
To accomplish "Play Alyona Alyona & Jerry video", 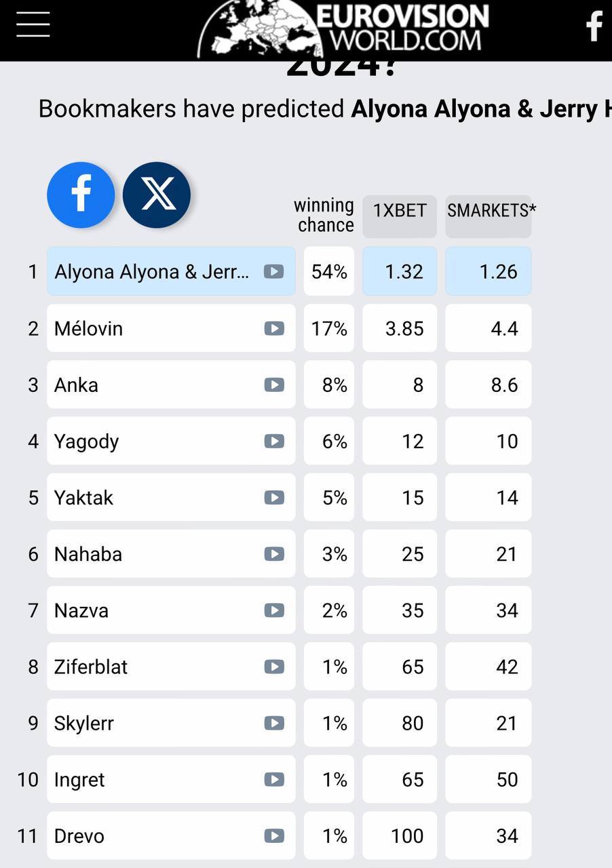I will pyautogui.click(x=273, y=272).
